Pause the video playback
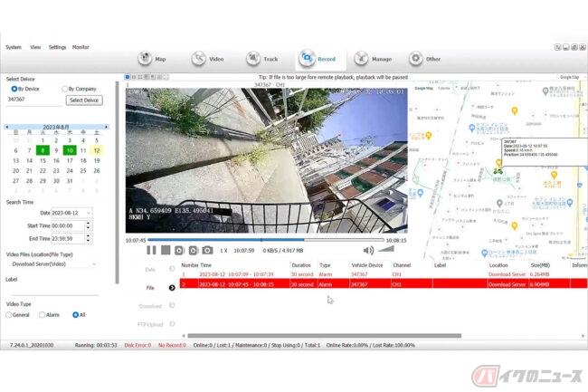 point(151,250)
